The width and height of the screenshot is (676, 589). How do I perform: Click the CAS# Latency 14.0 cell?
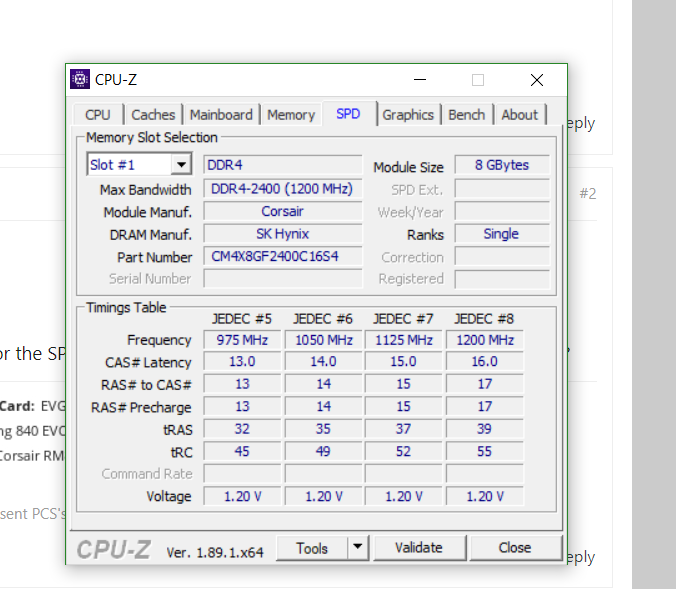(x=324, y=361)
